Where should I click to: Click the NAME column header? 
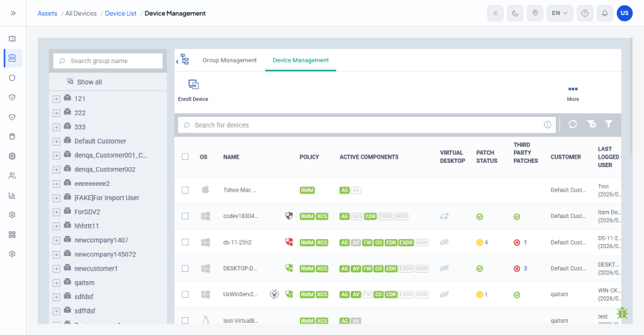pyautogui.click(x=231, y=157)
